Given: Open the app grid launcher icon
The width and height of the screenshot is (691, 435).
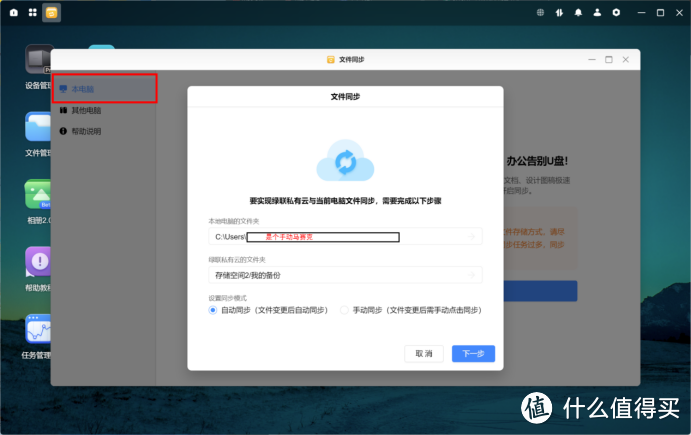Looking at the screenshot, I should click(33, 13).
